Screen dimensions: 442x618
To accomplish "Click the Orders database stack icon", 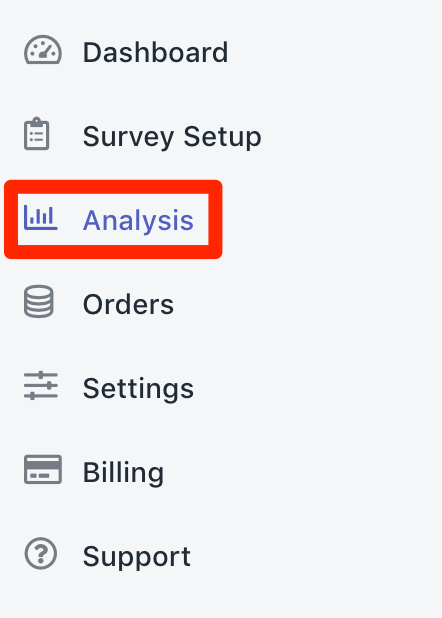I will (x=39, y=302).
